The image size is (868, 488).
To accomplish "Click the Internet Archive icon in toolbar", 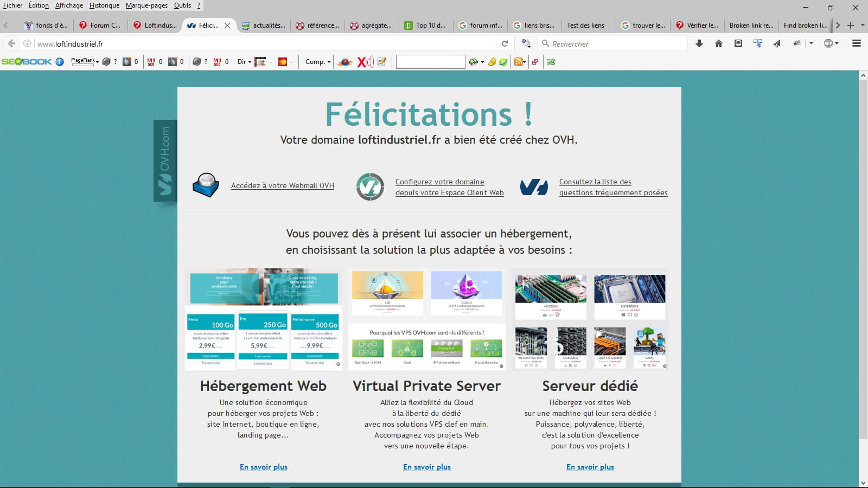I will pos(260,62).
